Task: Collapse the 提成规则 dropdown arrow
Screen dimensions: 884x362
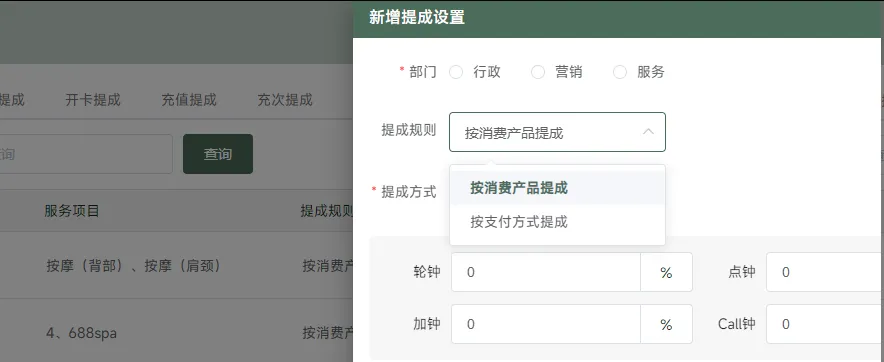Action: tap(648, 132)
